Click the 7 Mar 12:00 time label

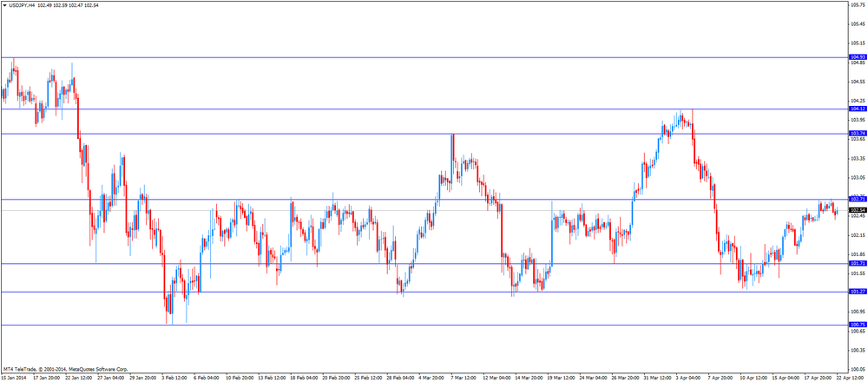pyautogui.click(x=463, y=378)
